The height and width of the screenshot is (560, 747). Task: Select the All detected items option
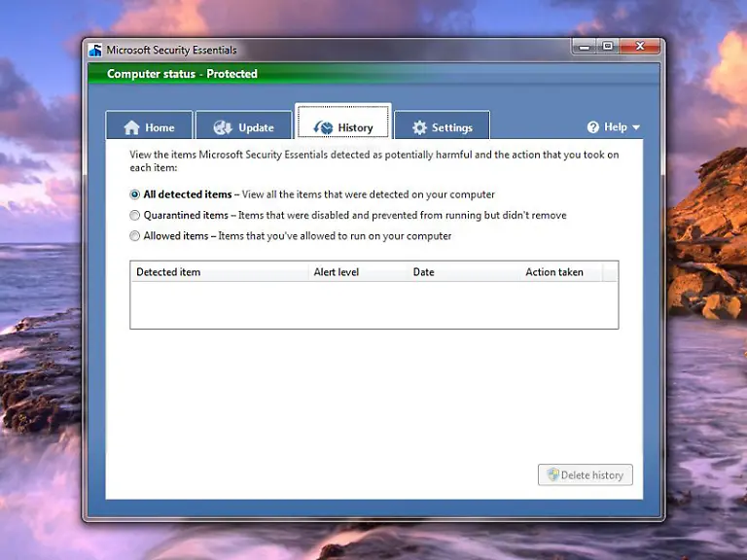tap(135, 194)
